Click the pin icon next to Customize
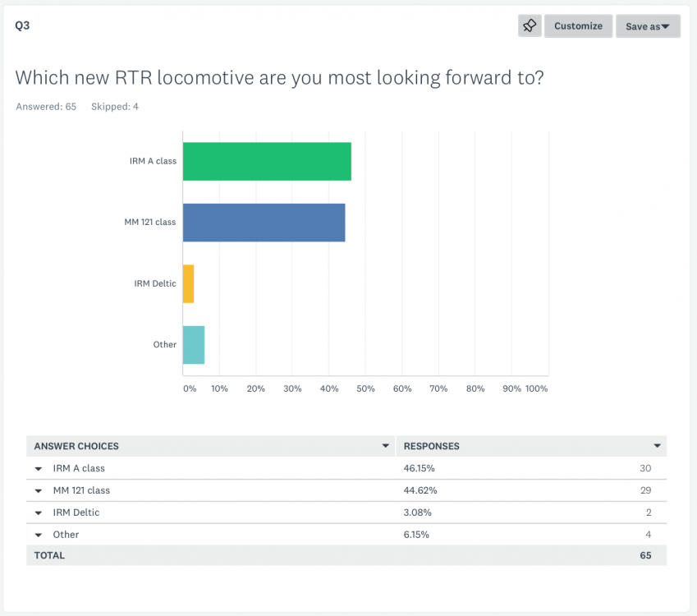Viewport: 697px width, 616px height. (x=530, y=25)
